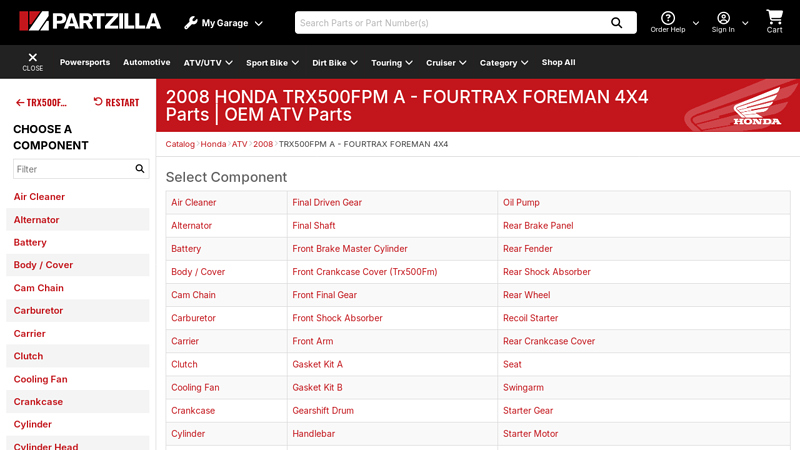Open the Honda breadcrumb link
Screen dimensions: 800x450
pos(213,144)
